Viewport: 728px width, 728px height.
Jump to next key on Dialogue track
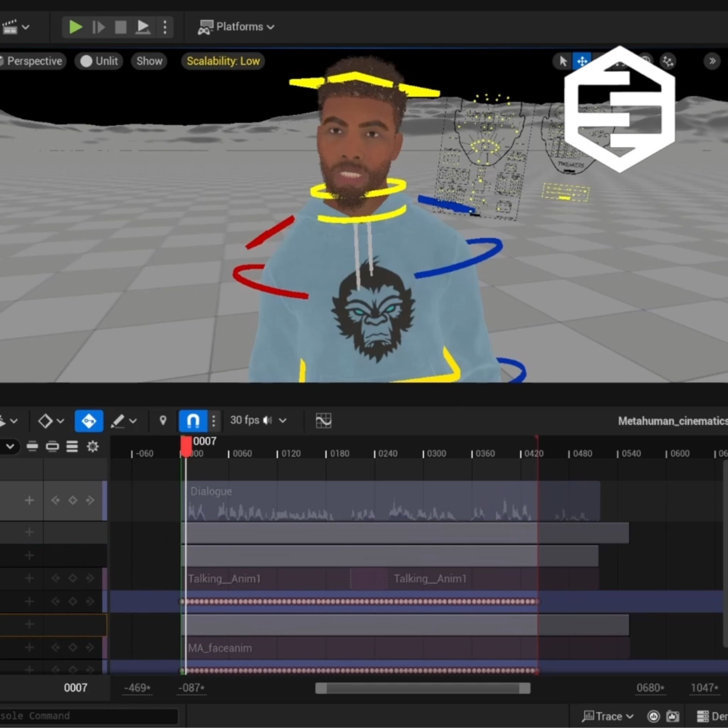(90, 500)
